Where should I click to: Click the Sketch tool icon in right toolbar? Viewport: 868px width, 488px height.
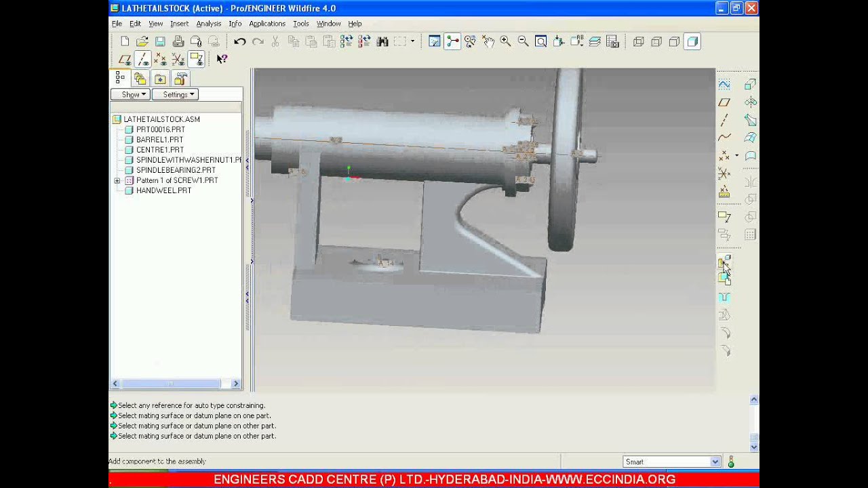tap(724, 85)
